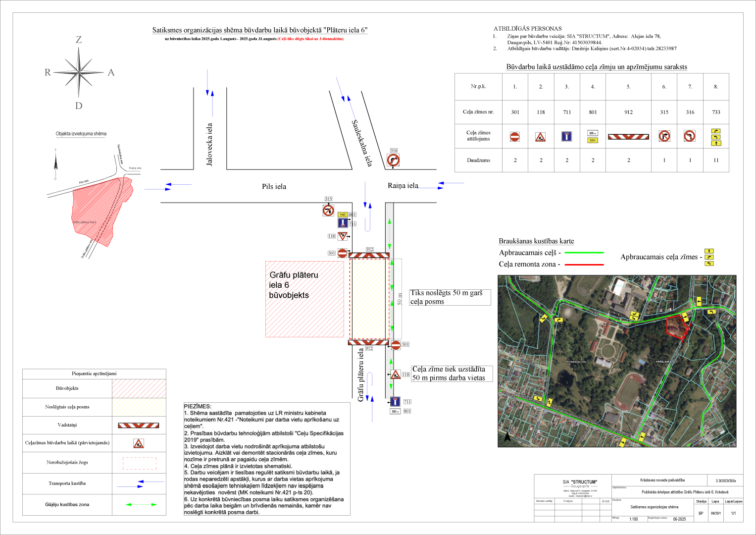The image size is (756, 535).
Task: Select the Braukšanas kustības karte heading
Action: pos(536,241)
